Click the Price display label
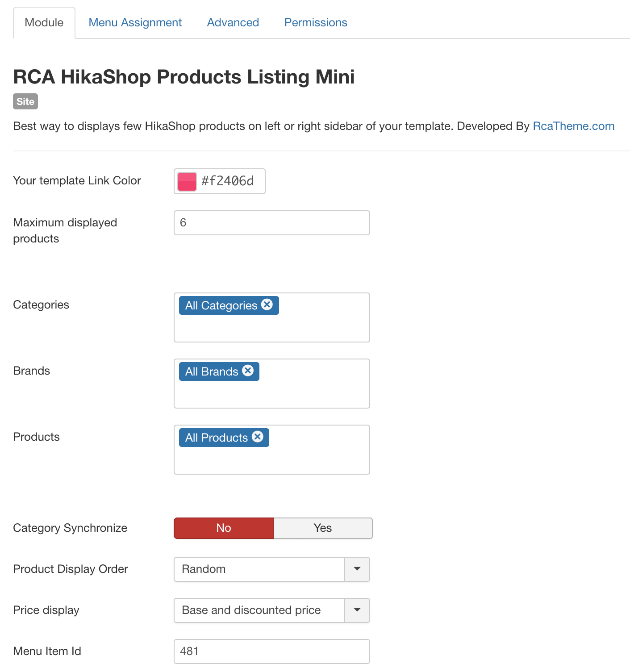Image resolution: width=630 pixels, height=672 pixels. click(46, 610)
